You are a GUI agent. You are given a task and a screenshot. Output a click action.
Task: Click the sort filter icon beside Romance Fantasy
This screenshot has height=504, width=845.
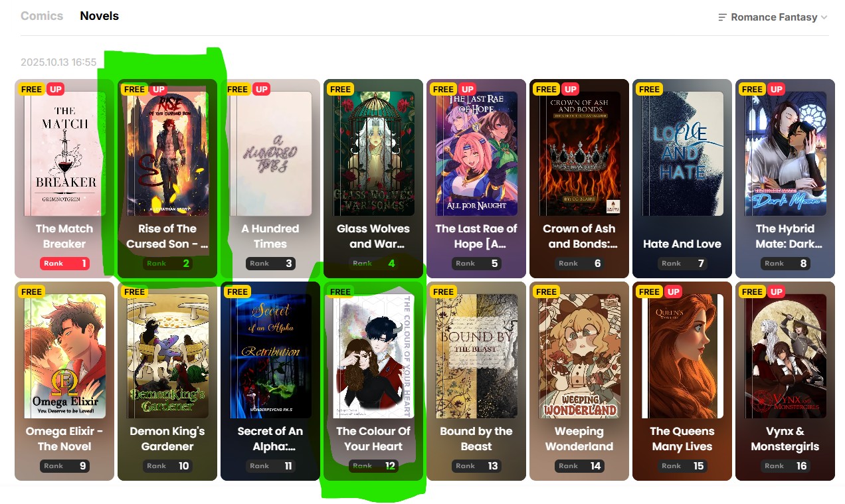[723, 17]
